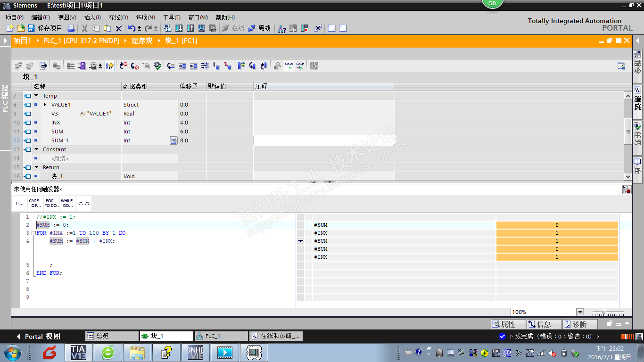Click the paste clipboard icon
Image resolution: width=644 pixels, height=362 pixels.
click(107, 28)
